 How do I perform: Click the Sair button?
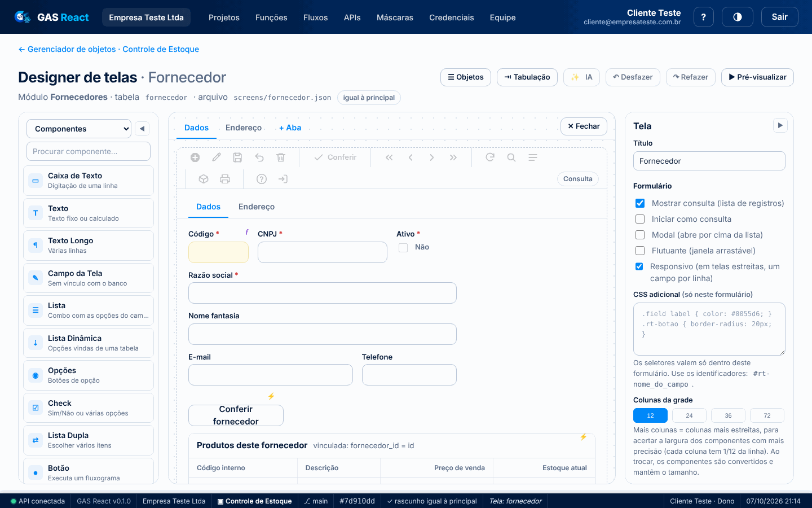tap(779, 17)
